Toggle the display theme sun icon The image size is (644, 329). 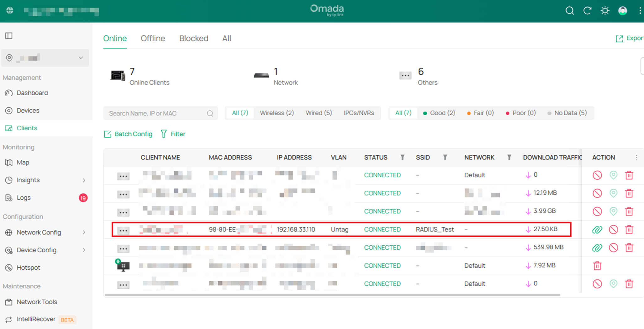[605, 11]
